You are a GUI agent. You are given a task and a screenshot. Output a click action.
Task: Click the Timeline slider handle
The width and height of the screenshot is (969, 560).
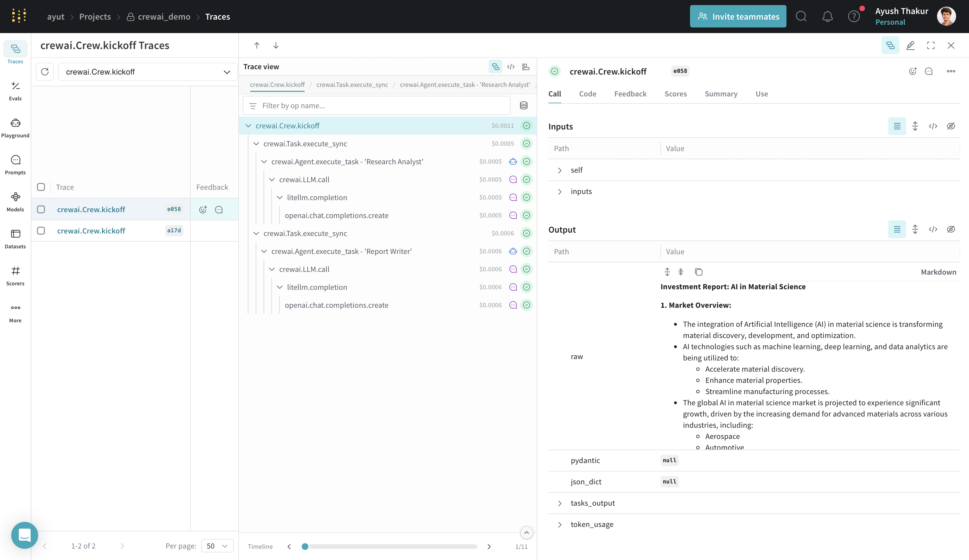(x=305, y=546)
